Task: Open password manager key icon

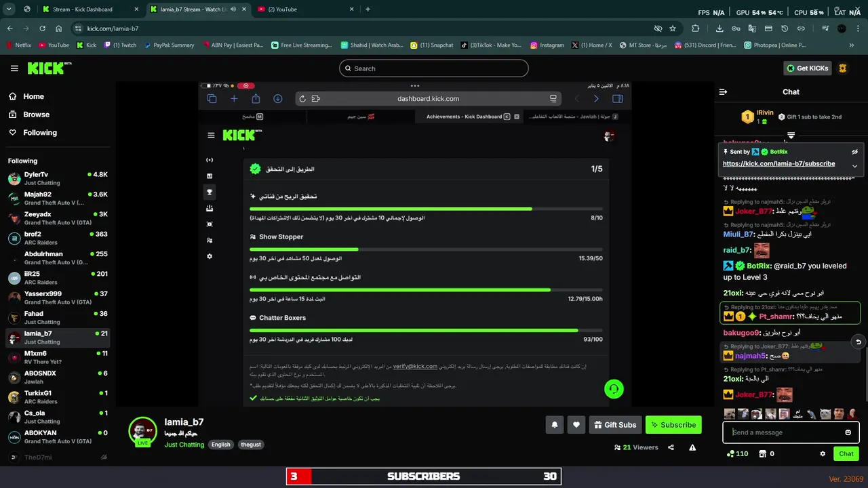Action: tap(736, 28)
